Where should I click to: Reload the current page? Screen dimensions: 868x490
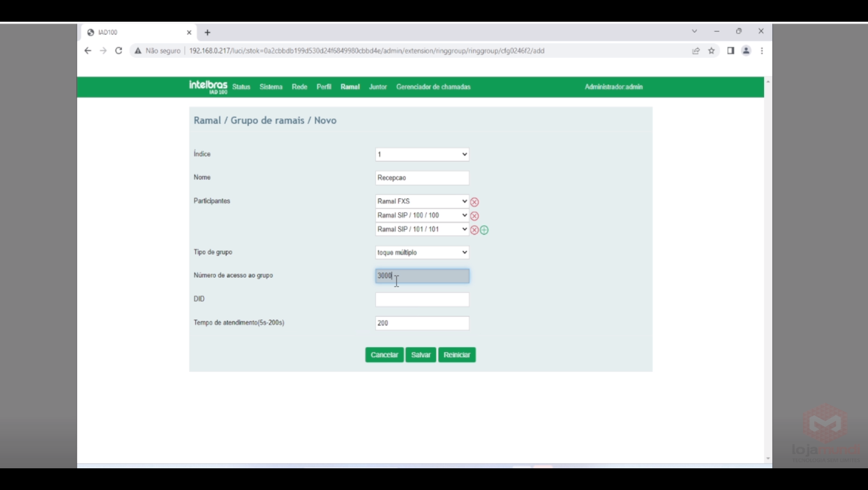[119, 50]
